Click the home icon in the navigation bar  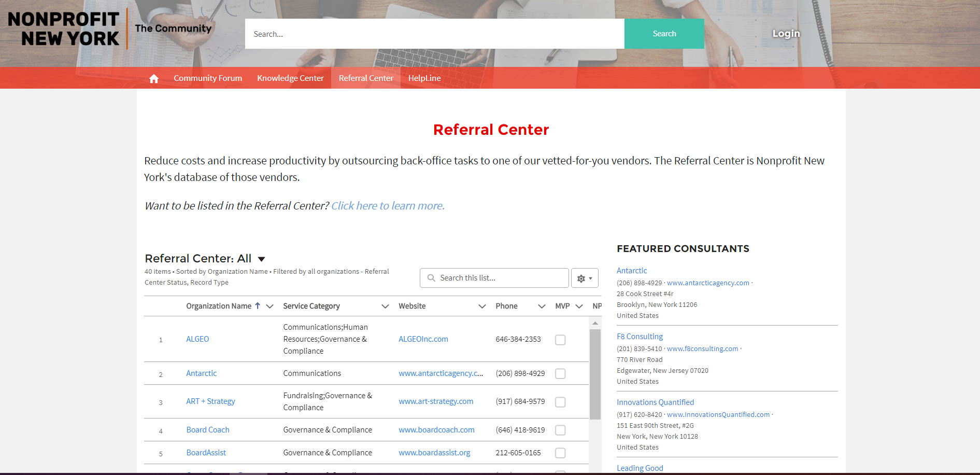click(153, 78)
